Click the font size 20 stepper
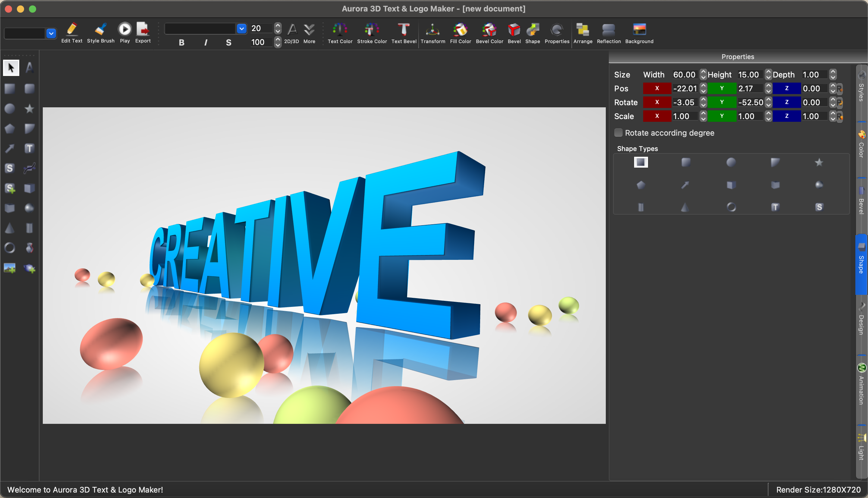Image resolution: width=868 pixels, height=498 pixels. coord(278,28)
